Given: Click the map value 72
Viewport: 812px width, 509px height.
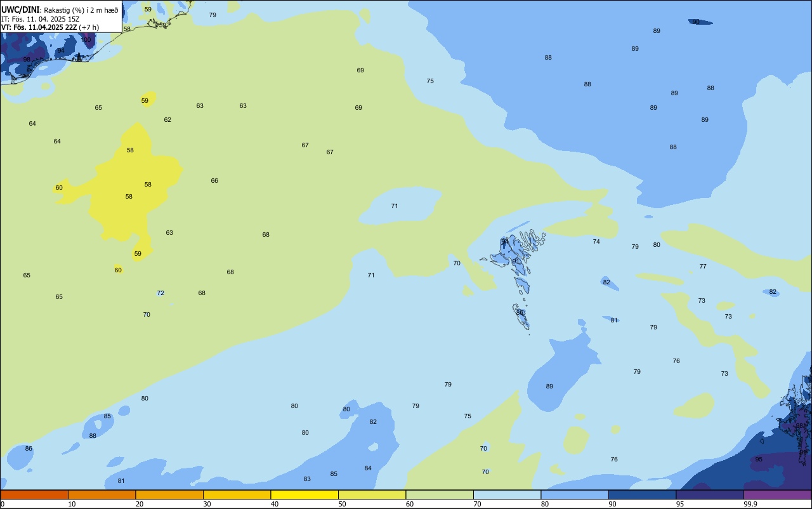Looking at the screenshot, I should click(x=160, y=293).
